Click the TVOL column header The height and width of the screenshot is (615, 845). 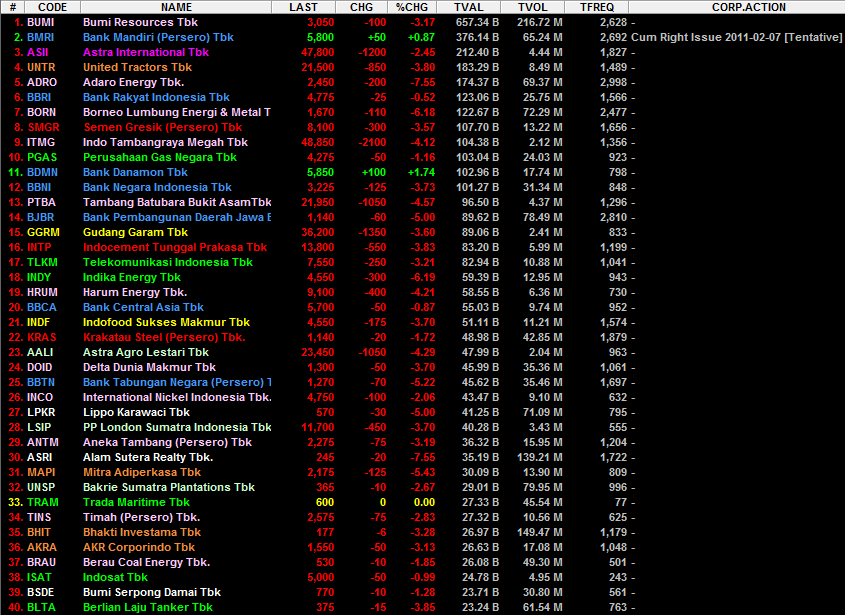coord(532,7)
